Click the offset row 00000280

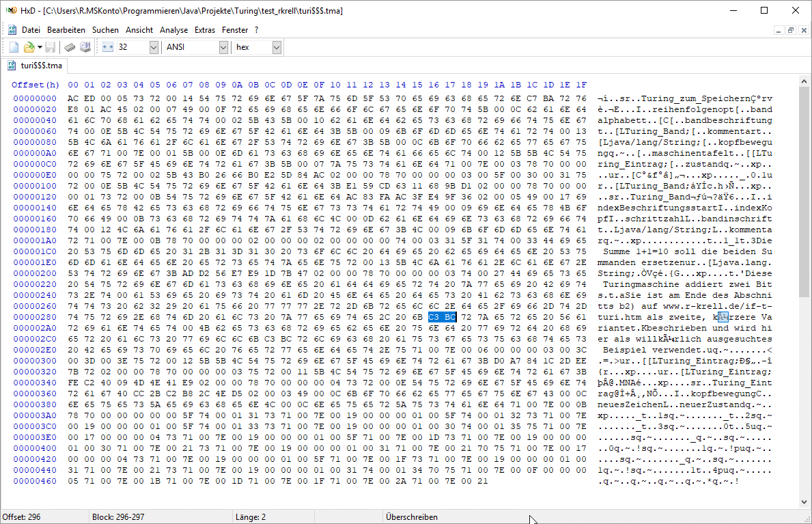pyautogui.click(x=36, y=317)
